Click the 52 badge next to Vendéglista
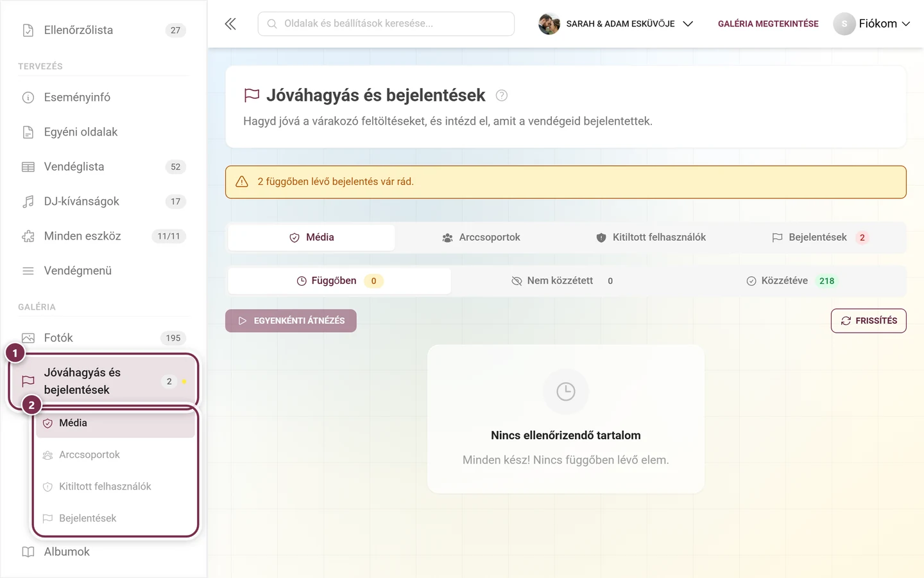Screen dimensions: 924x578 176,167
